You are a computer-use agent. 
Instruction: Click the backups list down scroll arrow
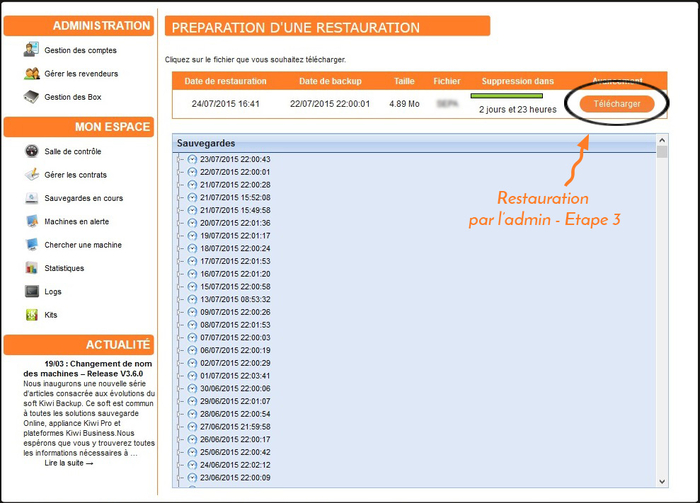(661, 481)
